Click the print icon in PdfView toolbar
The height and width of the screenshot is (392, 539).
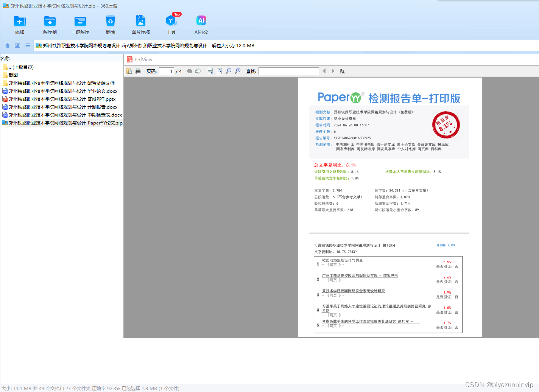pos(138,71)
